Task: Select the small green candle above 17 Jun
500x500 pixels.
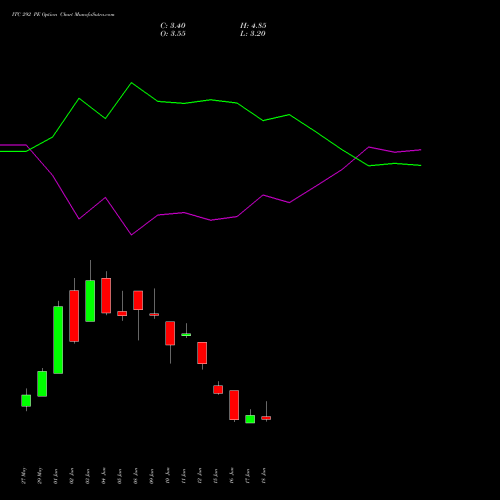Action: click(250, 419)
